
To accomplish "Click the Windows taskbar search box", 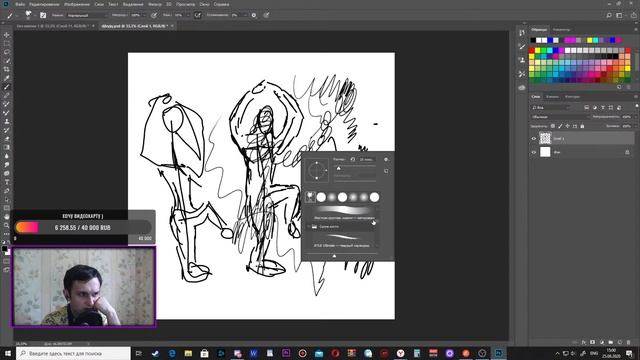I will click(73, 353).
